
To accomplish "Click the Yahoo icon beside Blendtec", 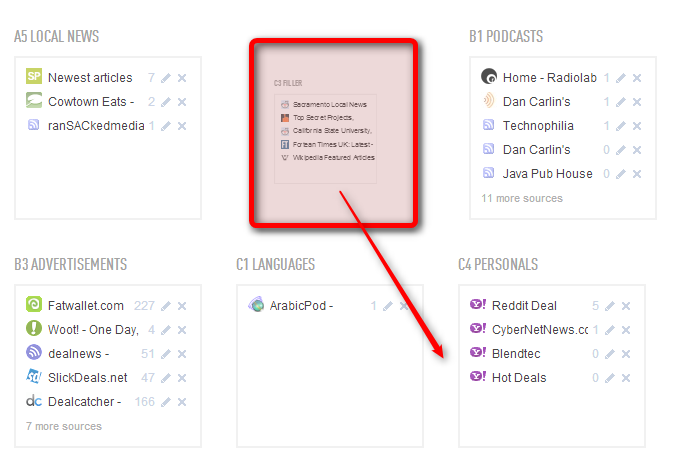I will [478, 353].
